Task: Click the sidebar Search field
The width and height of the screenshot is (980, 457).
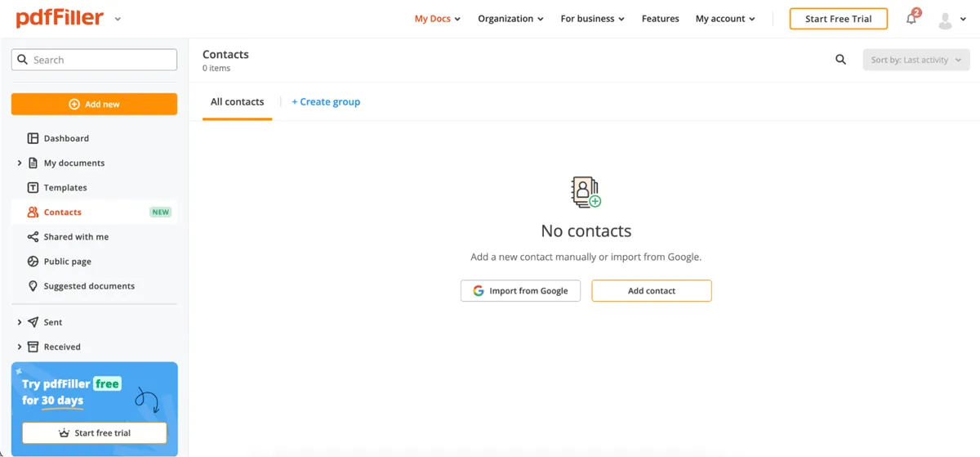Action: (x=94, y=60)
